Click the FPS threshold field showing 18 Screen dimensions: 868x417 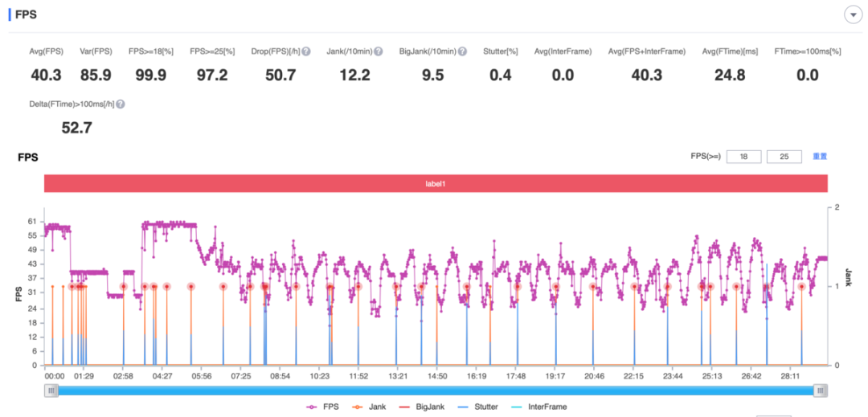pyautogui.click(x=744, y=157)
